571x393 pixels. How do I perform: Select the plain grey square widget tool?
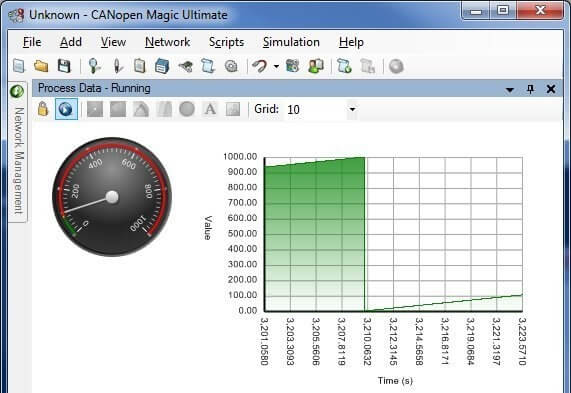point(118,109)
